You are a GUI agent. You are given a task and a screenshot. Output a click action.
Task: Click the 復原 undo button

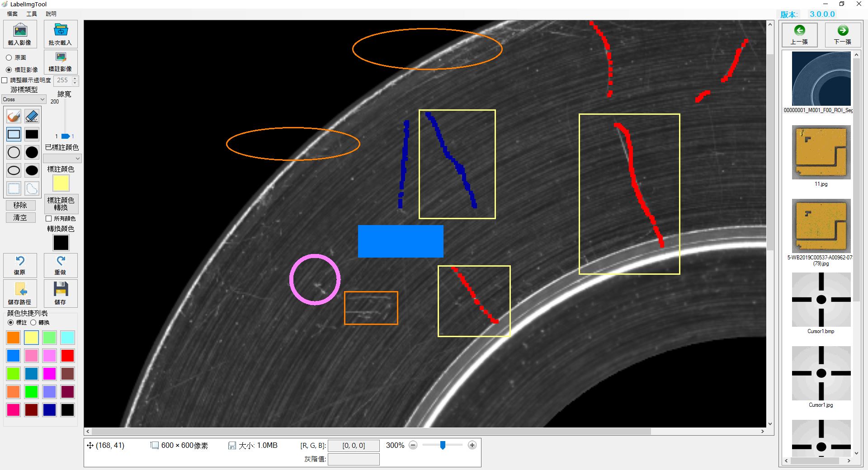[19, 265]
